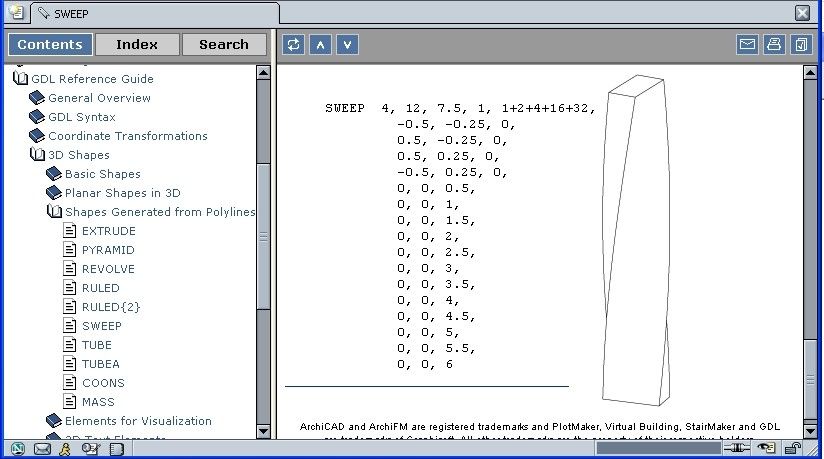Expand Elements for Visualization book icon
The image size is (824, 459).
tap(54, 421)
